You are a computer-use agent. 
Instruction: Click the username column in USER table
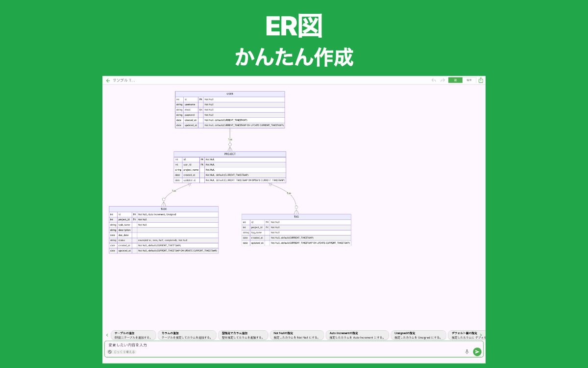(191, 105)
